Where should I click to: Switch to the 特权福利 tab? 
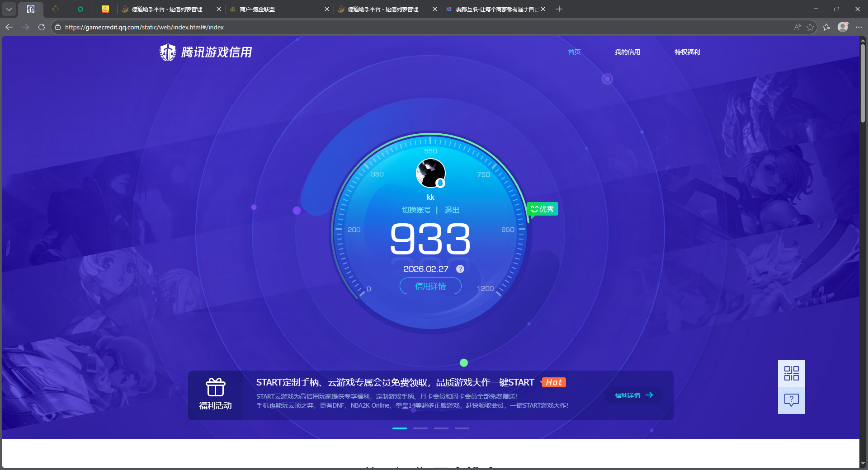(x=686, y=52)
